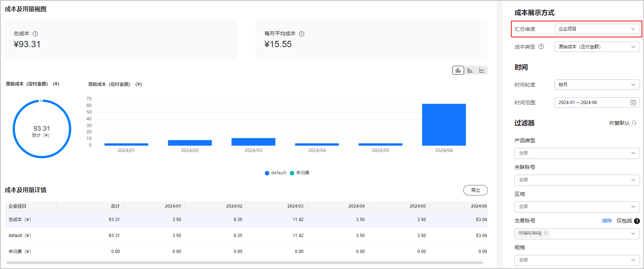This screenshot has width=644, height=269.
Task: Click 8.35 in the default row
Action: tap(238, 236)
